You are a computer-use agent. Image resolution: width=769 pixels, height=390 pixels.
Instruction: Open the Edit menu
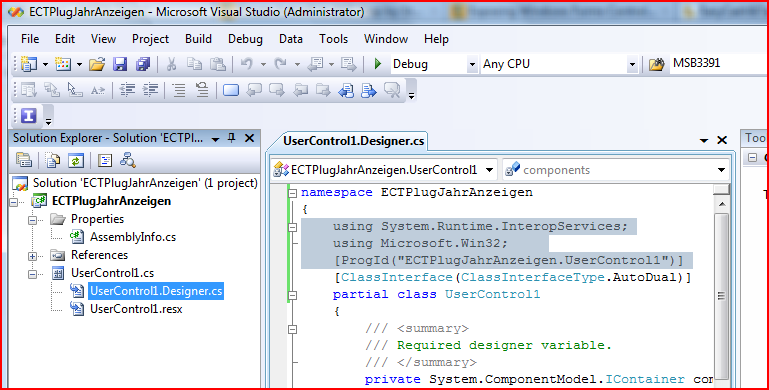65,39
